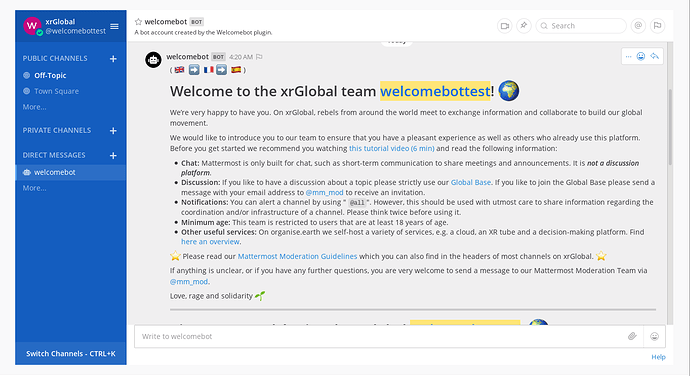
Task: Click the welcomebot robot avatar
Action: tap(153, 59)
